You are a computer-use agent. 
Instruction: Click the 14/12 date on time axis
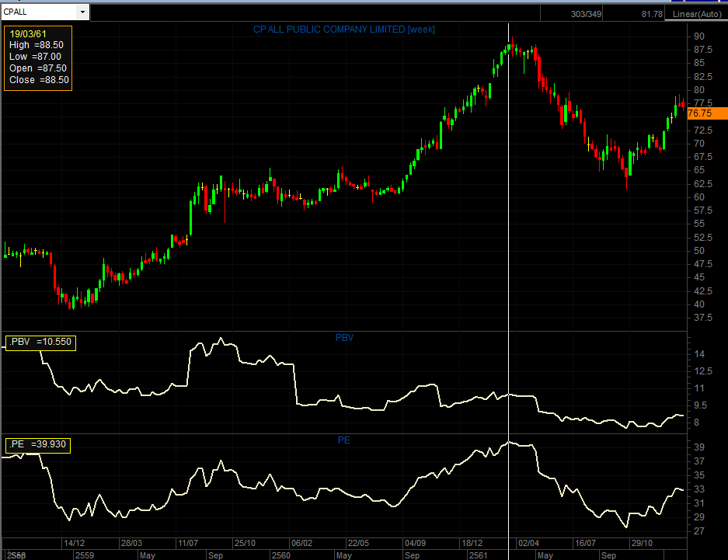[75, 543]
